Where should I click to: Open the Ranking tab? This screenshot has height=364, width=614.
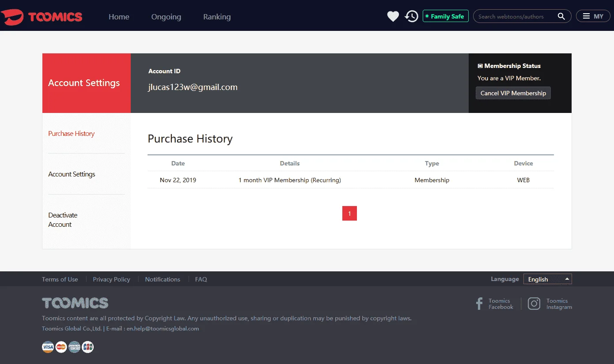click(x=217, y=17)
